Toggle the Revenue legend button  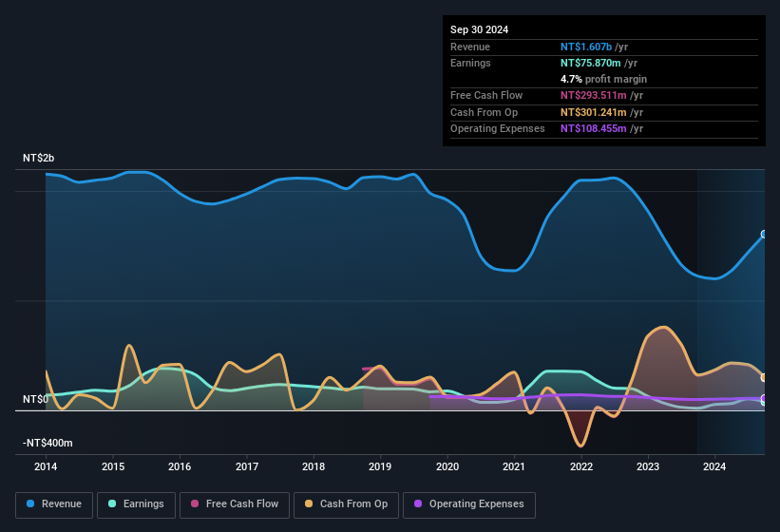pyautogui.click(x=54, y=504)
